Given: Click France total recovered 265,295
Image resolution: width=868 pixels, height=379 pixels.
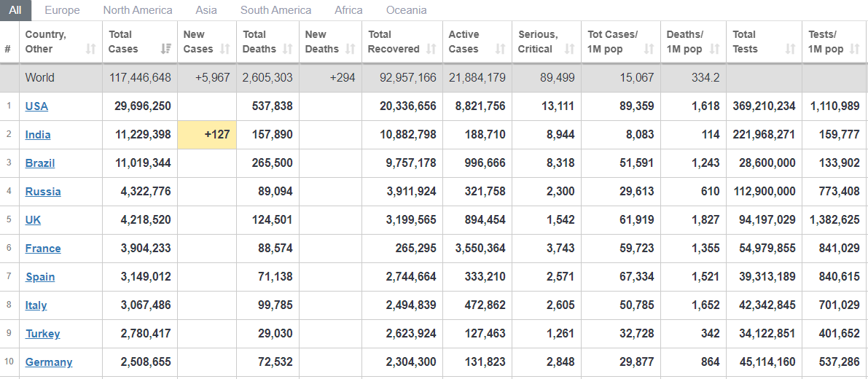Looking at the screenshot, I should pyautogui.click(x=414, y=249).
